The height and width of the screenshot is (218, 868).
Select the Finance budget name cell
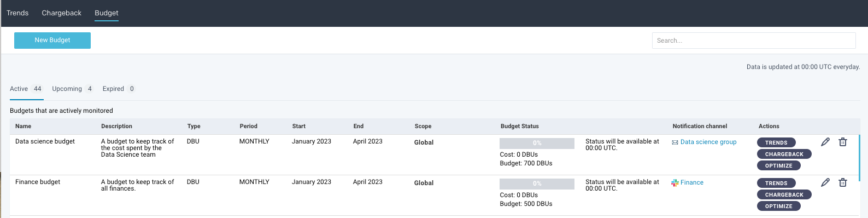coord(38,182)
